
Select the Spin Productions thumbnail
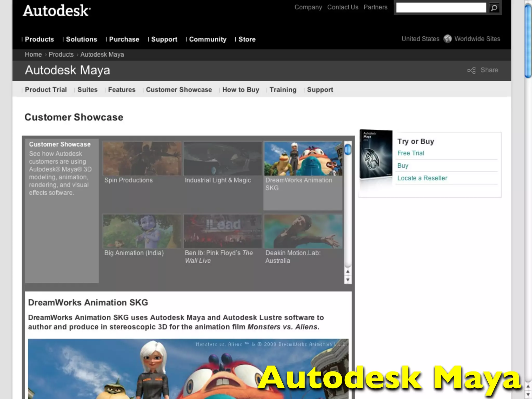pyautogui.click(x=142, y=158)
